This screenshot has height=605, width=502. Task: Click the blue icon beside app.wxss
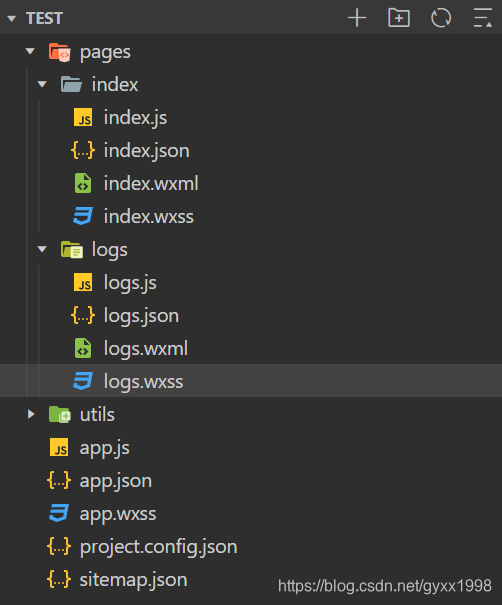59,514
